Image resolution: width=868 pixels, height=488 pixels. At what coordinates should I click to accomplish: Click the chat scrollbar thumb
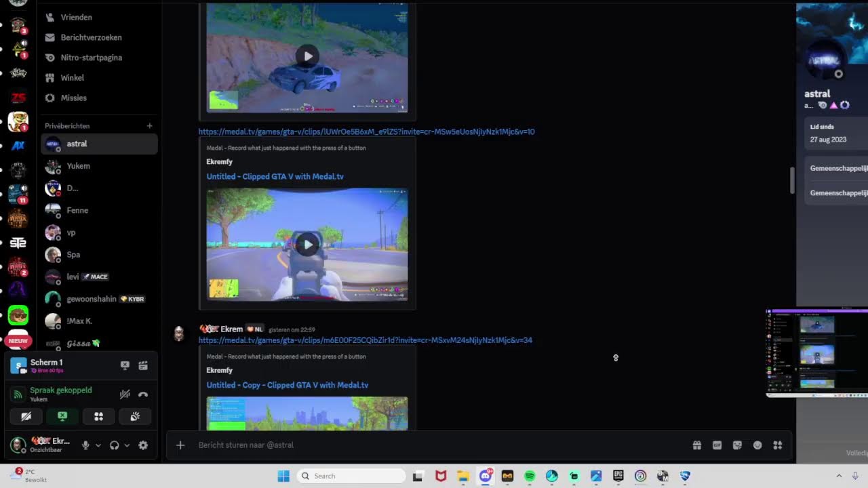791,180
